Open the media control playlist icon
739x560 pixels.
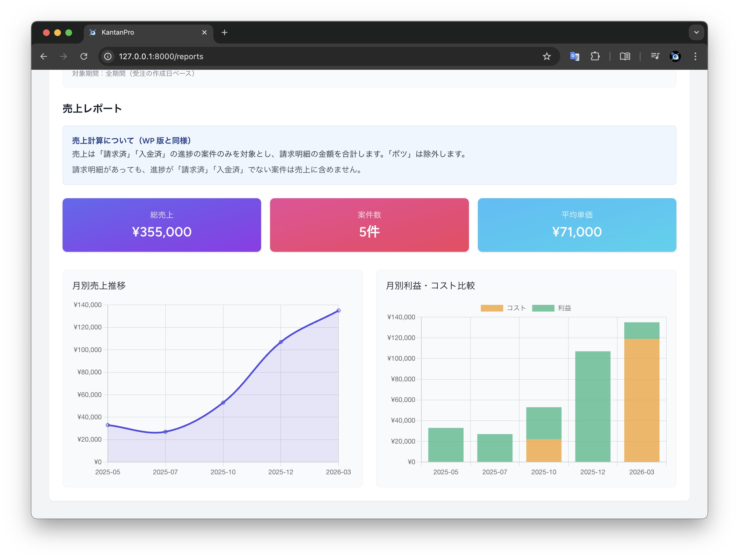(655, 56)
